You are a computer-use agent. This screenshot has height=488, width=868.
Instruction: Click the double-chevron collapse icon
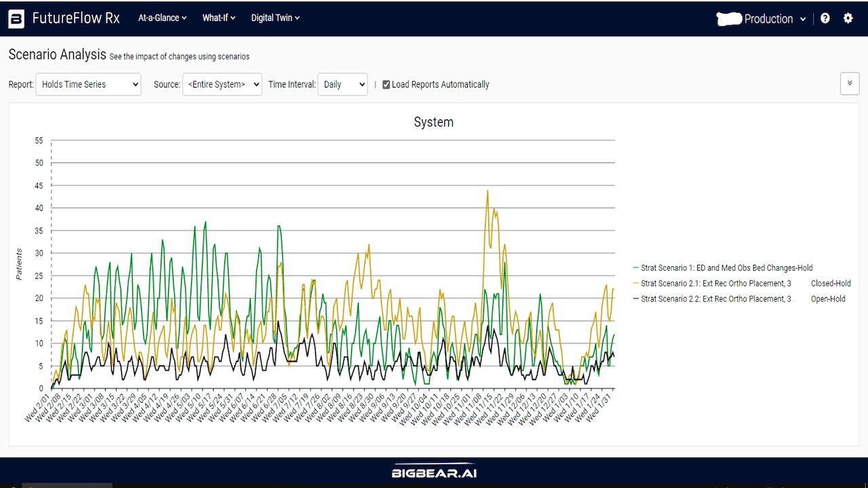click(x=850, y=83)
